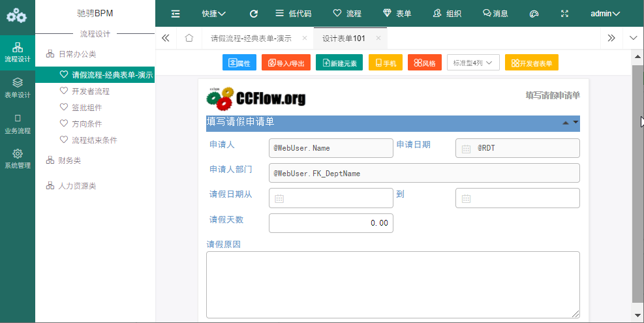Click the 新建元素 button
This screenshot has width=644, height=323.
(339, 63)
